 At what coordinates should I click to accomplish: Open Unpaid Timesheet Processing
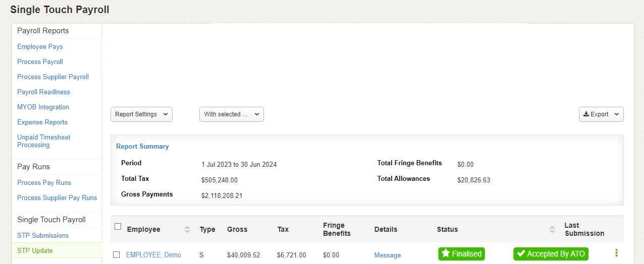(x=44, y=141)
